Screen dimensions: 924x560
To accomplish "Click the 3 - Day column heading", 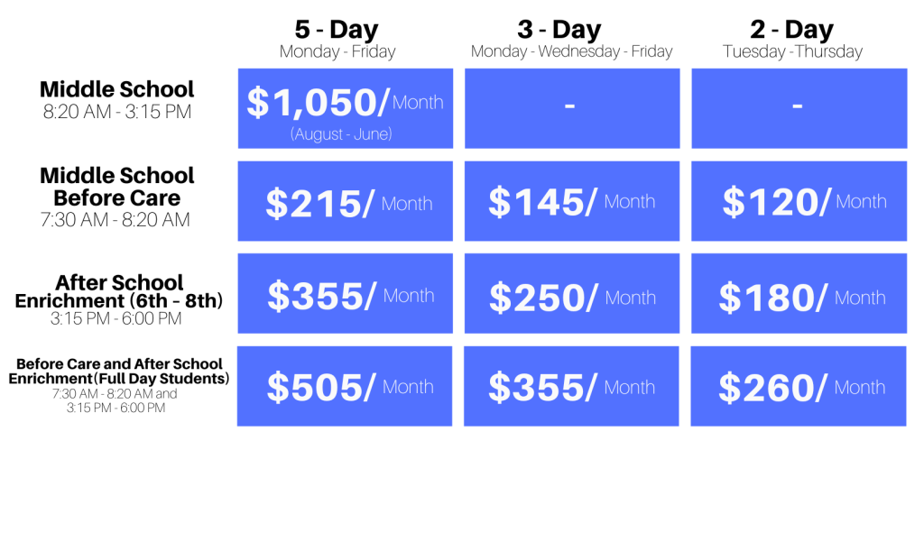I will pos(559,30).
